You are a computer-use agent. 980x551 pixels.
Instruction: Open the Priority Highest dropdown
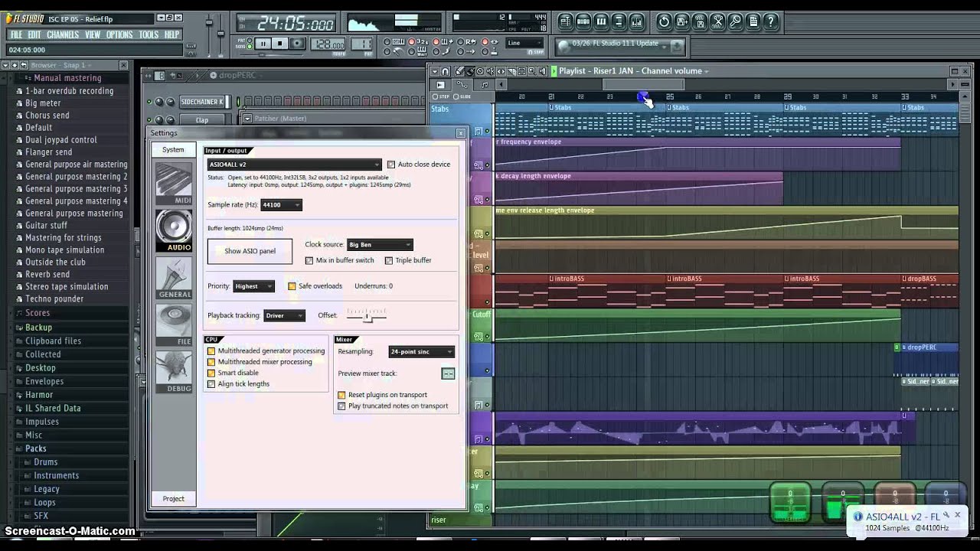click(253, 286)
